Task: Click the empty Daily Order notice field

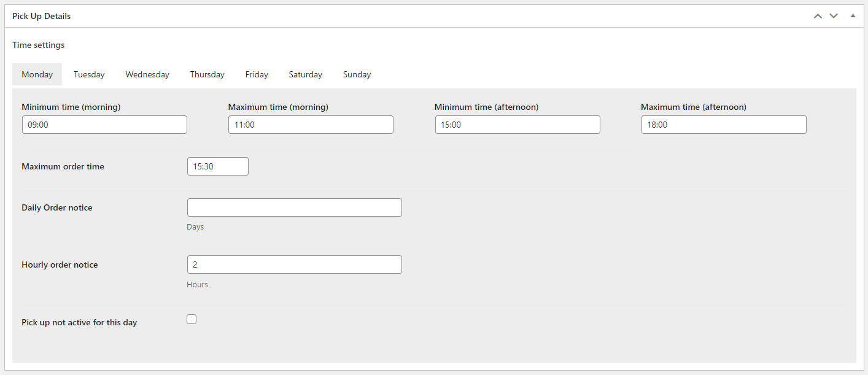Action: (x=294, y=207)
